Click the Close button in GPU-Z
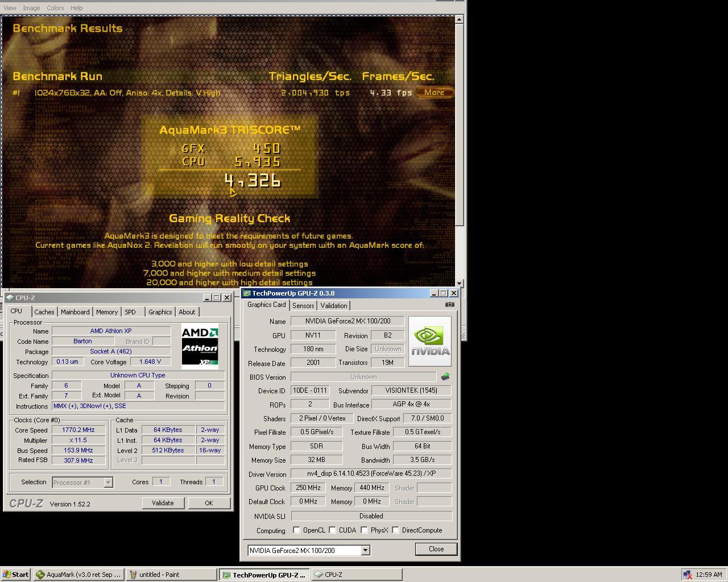 click(x=436, y=549)
